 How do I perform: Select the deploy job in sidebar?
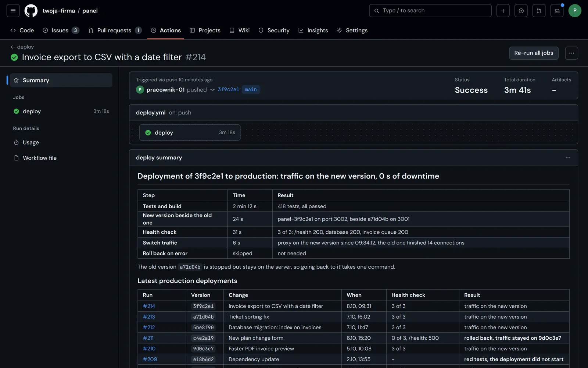coord(61,111)
